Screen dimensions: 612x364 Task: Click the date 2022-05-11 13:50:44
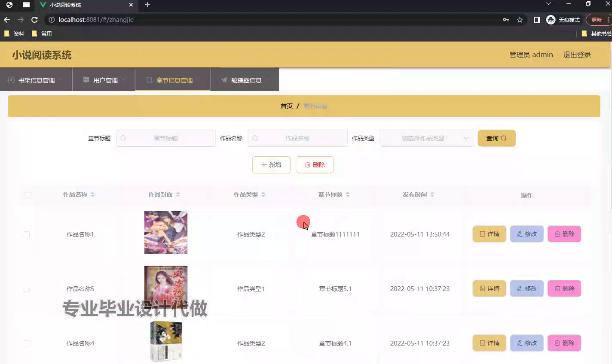coord(420,234)
